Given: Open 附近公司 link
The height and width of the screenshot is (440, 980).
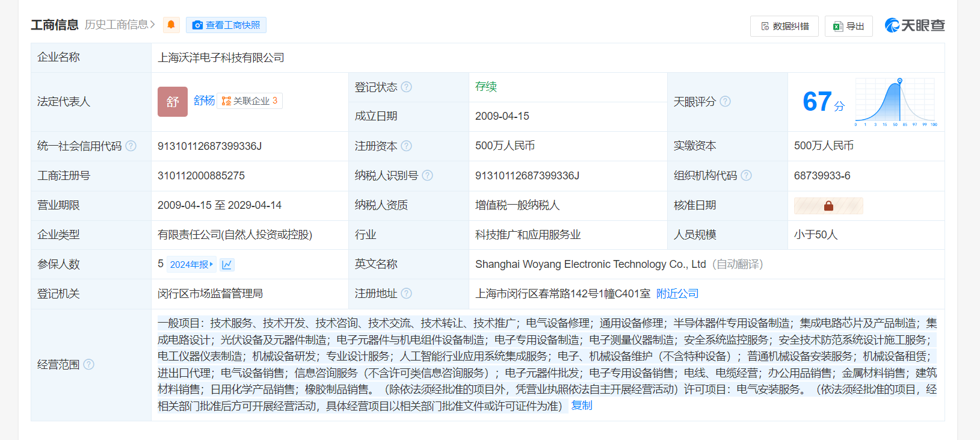Looking at the screenshot, I should pos(677,294).
